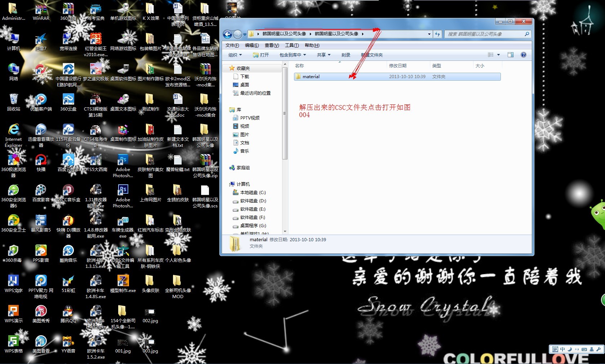Click the P logo on the language bar
605x364 pixels.
[555, 349]
